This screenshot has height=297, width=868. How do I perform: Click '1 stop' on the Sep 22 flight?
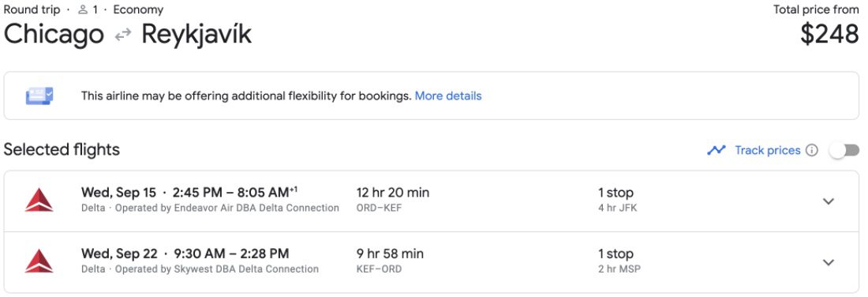(615, 254)
